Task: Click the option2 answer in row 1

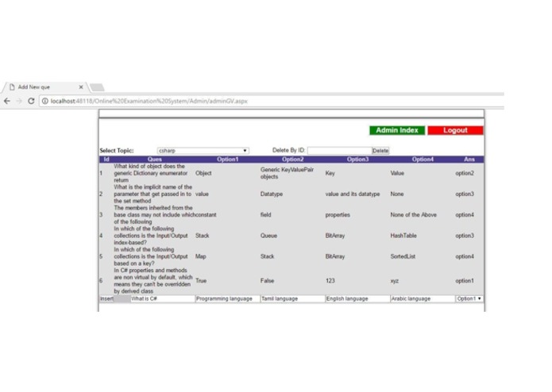Action: [465, 173]
